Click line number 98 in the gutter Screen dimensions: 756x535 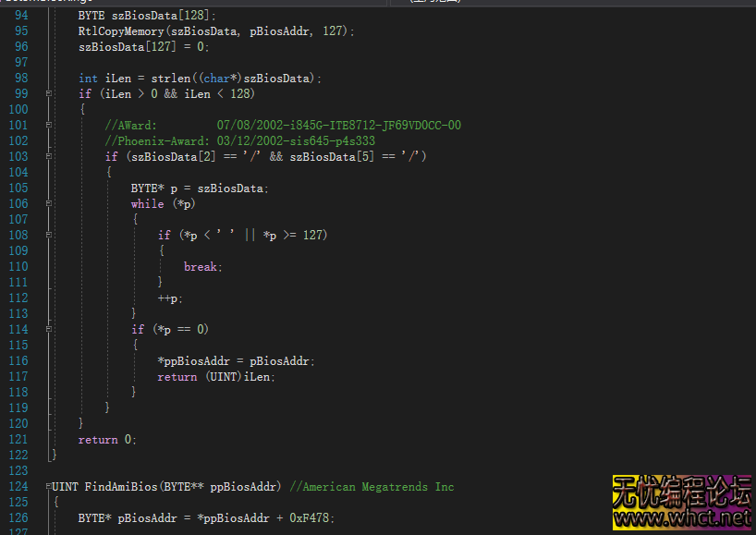pos(21,79)
